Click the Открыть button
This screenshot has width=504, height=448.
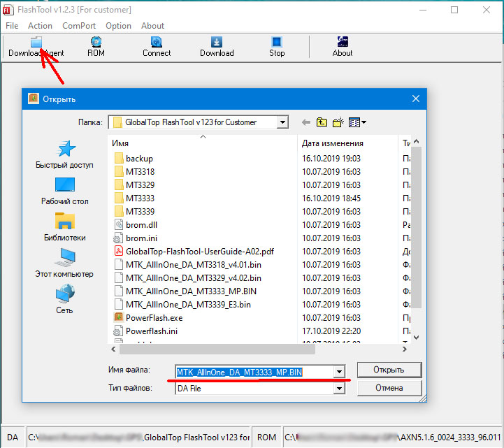click(389, 370)
